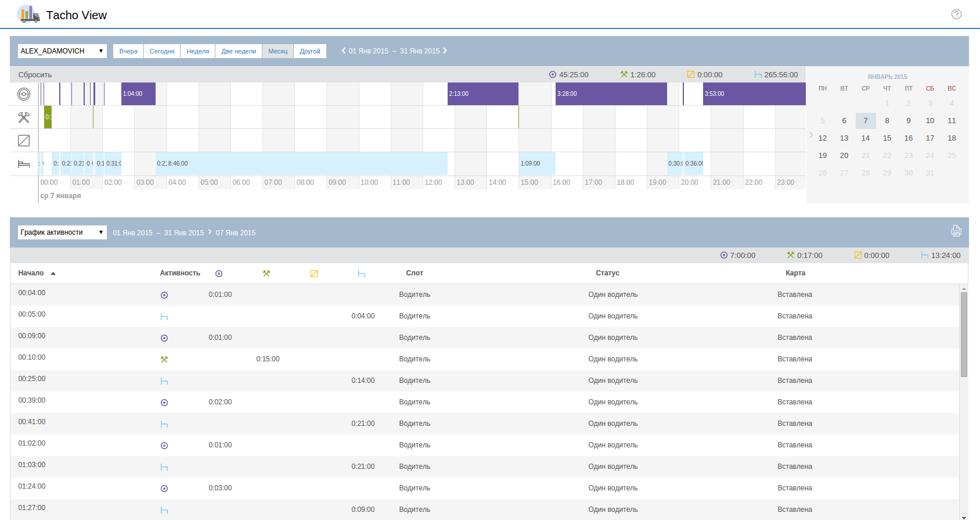
Task: Click the Tacho View truck logo
Action: tap(28, 14)
